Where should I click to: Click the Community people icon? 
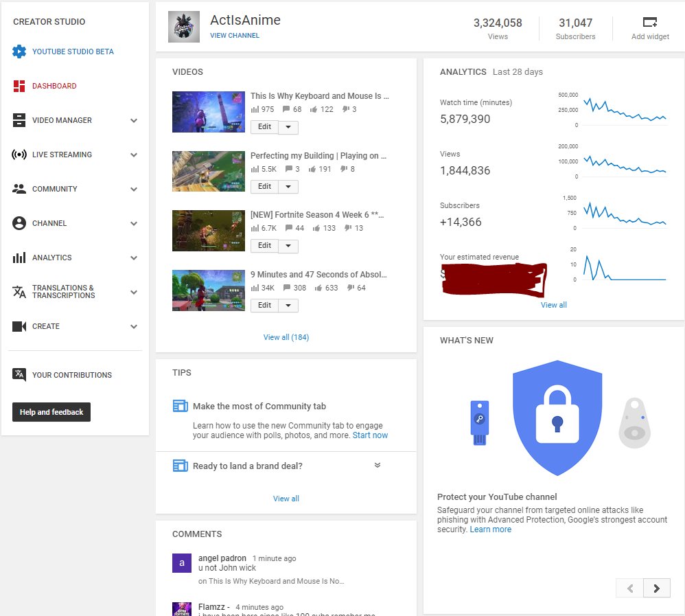tap(19, 189)
